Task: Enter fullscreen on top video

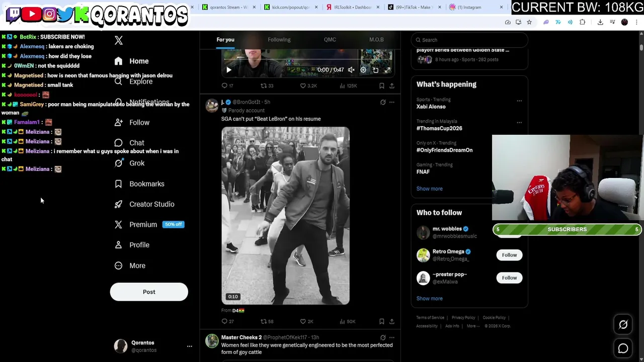Action: coord(387,70)
